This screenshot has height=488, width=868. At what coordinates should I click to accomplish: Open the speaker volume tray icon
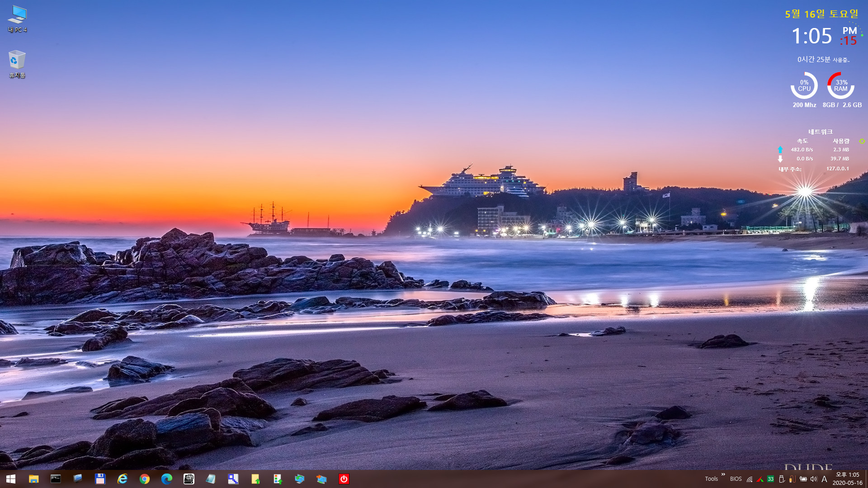pyautogui.click(x=814, y=479)
